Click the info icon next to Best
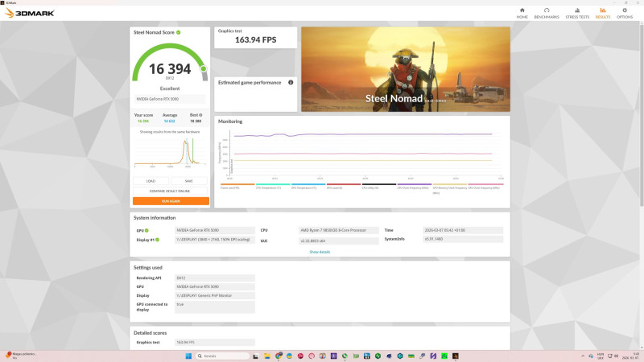The height and width of the screenshot is (362, 644). 200,115
